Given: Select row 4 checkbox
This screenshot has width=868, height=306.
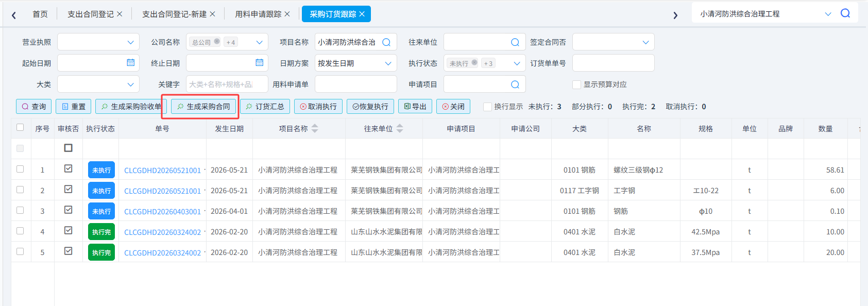Looking at the screenshot, I should (x=20, y=231).
